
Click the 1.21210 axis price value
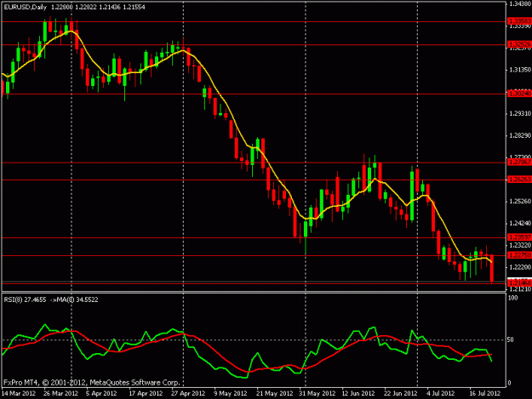tap(520, 289)
